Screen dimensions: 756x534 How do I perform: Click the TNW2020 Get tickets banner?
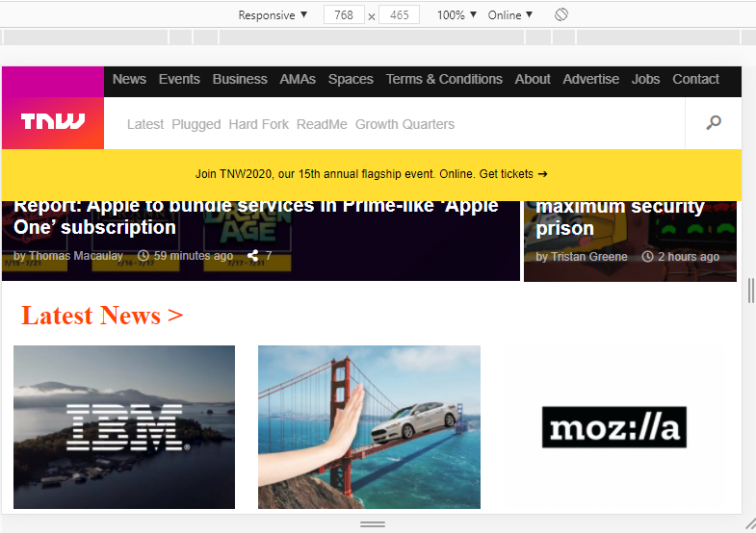pos(371,174)
